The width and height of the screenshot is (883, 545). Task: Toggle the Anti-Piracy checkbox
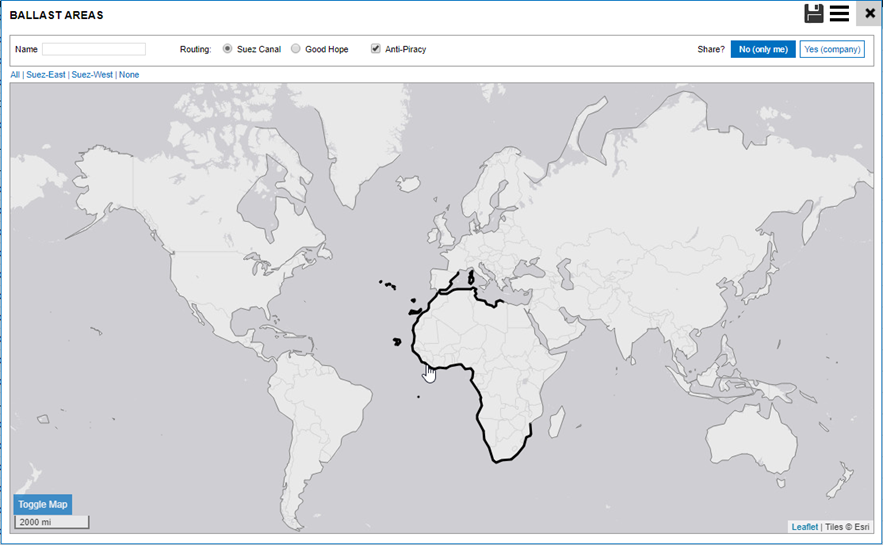click(376, 49)
